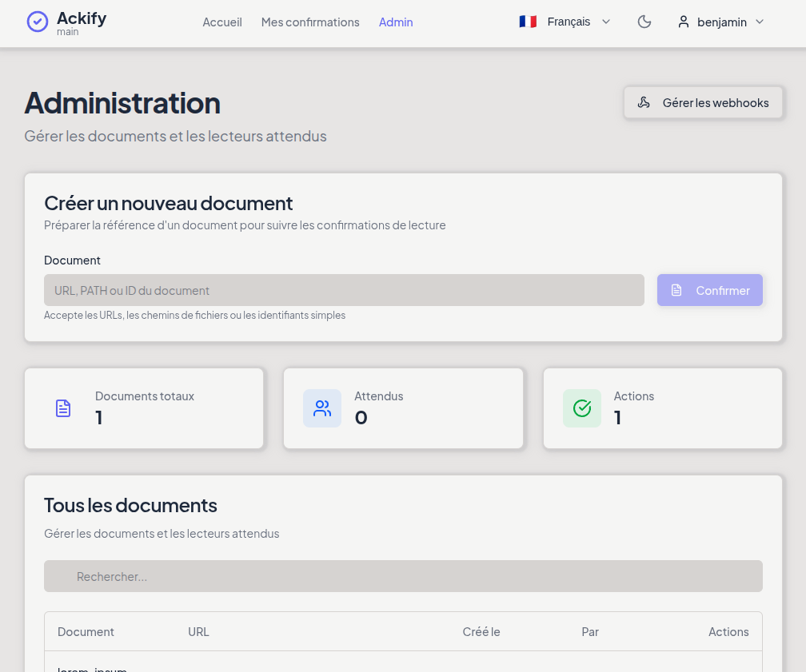Click the French flag icon
This screenshot has height=672, width=806.
click(528, 22)
